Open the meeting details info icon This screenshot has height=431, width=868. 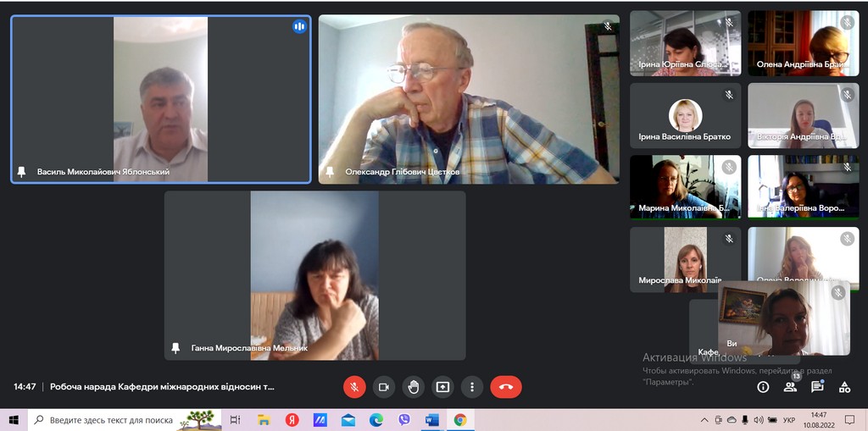(763, 387)
